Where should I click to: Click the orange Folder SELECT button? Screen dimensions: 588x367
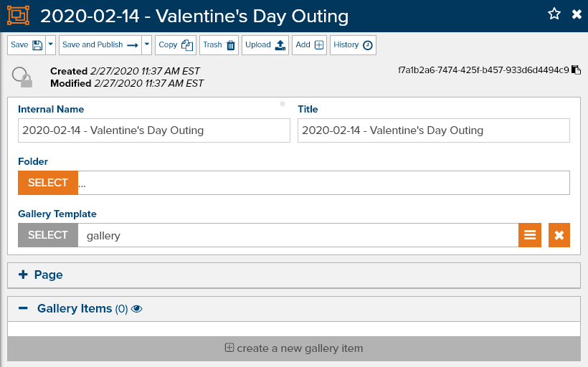(x=48, y=183)
